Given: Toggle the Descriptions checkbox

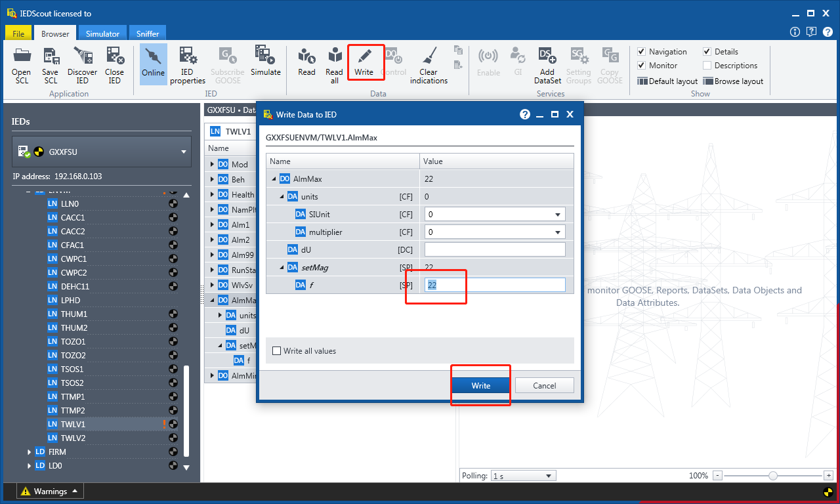Looking at the screenshot, I should [x=707, y=66].
